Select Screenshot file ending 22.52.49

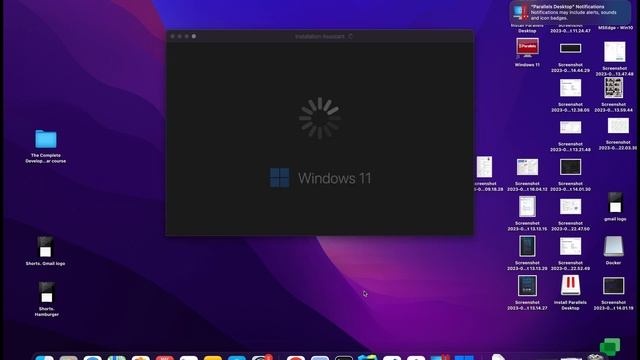[570, 247]
